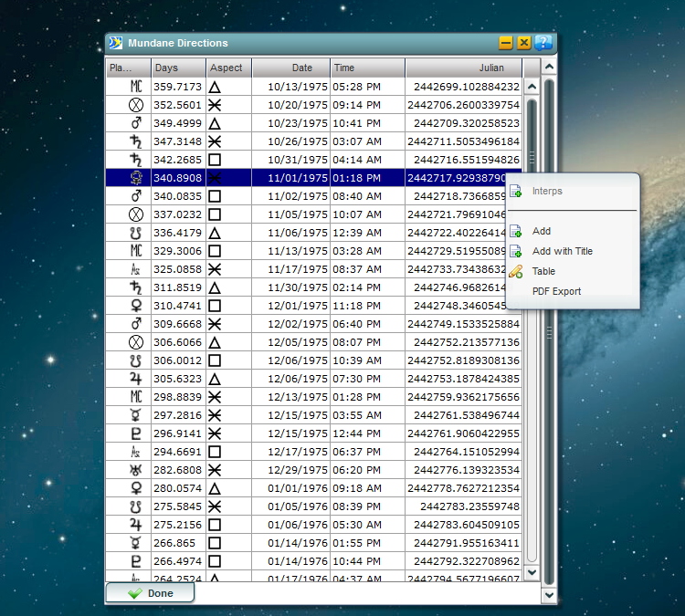Select the Venus glyph in 310.4741 row
The height and width of the screenshot is (616, 685).
click(x=135, y=306)
